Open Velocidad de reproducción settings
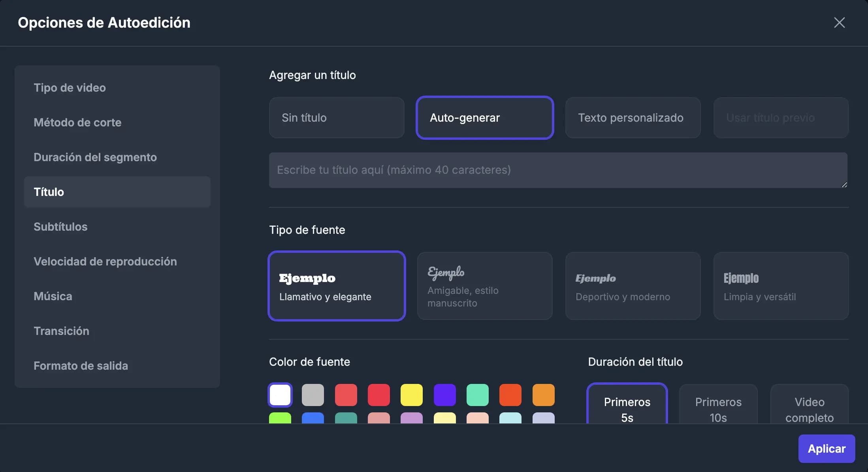868x472 pixels. point(105,261)
